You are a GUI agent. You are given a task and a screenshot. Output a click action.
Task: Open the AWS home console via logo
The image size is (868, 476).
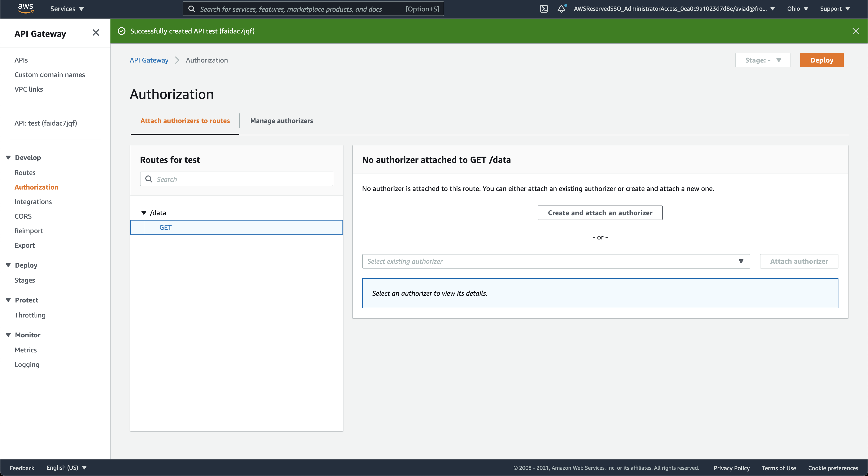[25, 8]
